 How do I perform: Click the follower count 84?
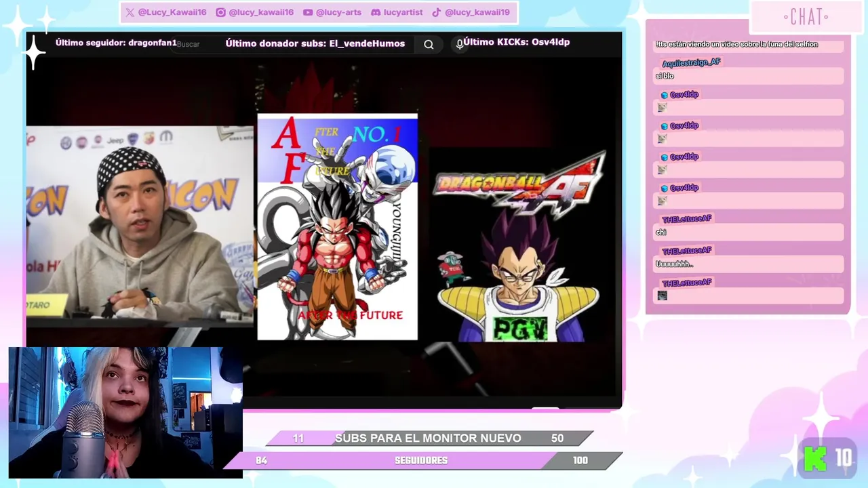(261, 460)
